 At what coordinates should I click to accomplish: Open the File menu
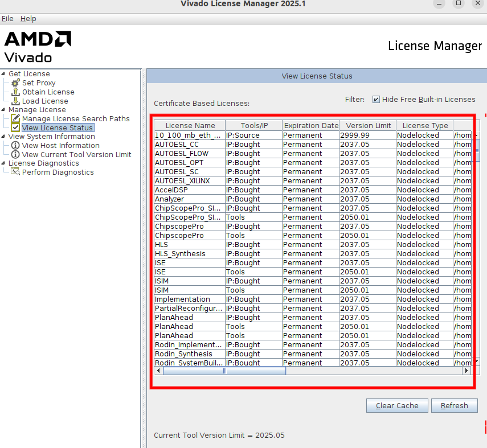click(7, 19)
